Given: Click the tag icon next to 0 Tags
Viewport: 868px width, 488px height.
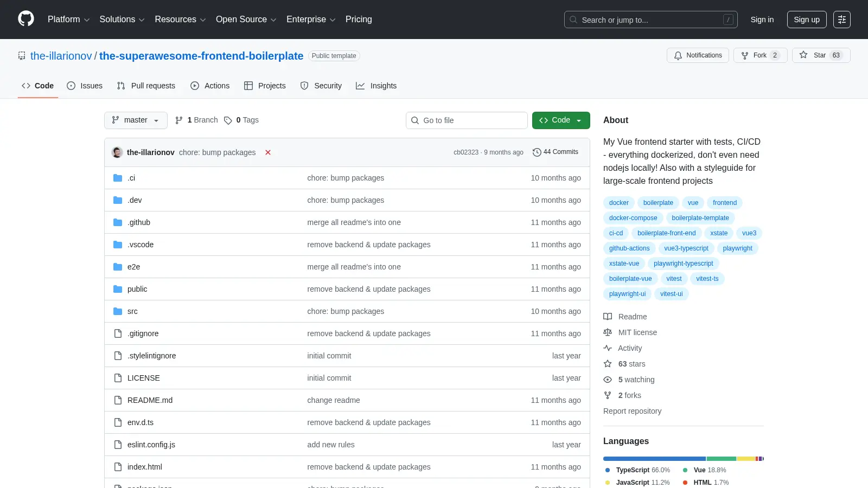Looking at the screenshot, I should point(228,120).
